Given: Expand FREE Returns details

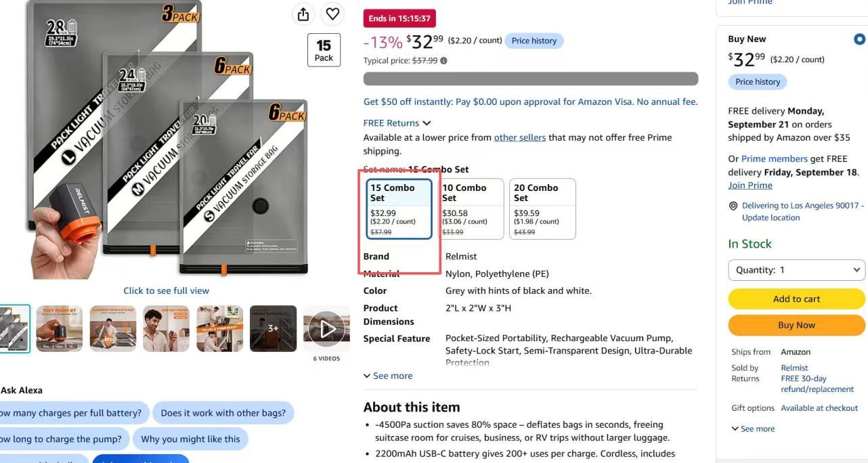Looking at the screenshot, I should pyautogui.click(x=397, y=123).
